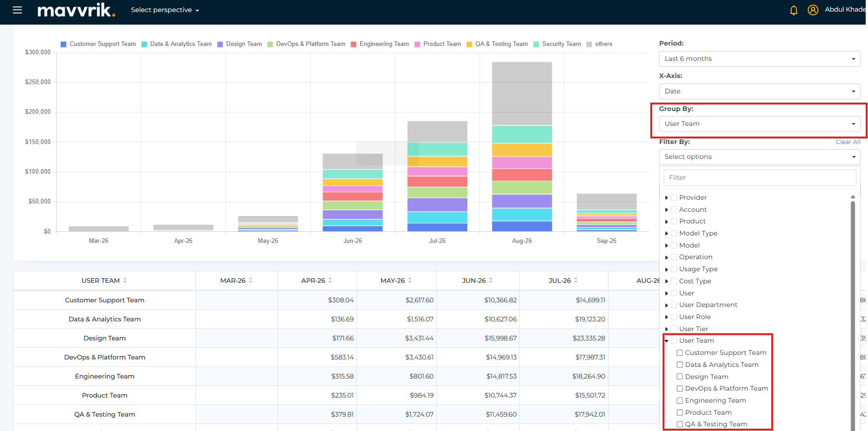Expand the Cost Type filter node

click(667, 281)
